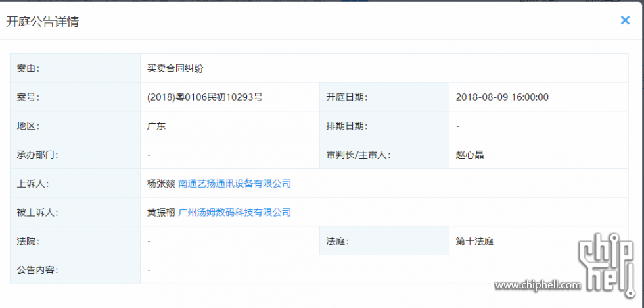Viewport: 644px width, 308px height.
Task: Click the region value 广东
Action: [x=156, y=126]
